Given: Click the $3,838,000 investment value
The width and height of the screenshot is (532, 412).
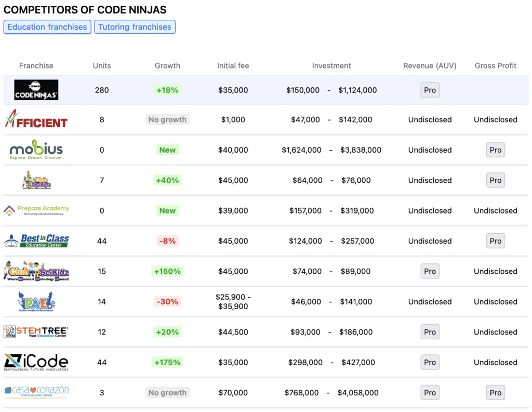Looking at the screenshot, I should tap(361, 150).
